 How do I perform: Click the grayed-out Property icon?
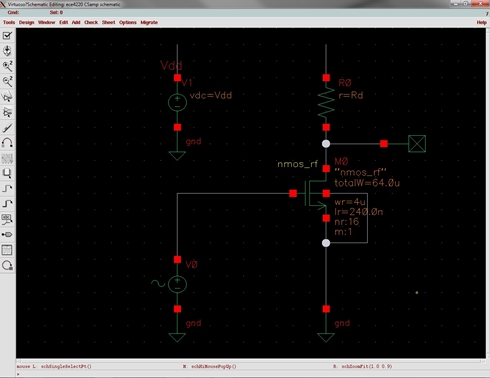7,158
